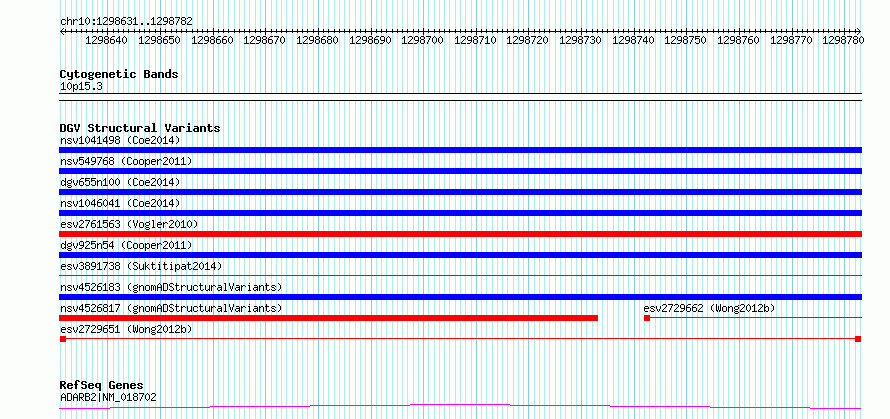The image size is (890, 419).
Task: Click ruler position 1298760
Action: click(x=738, y=40)
